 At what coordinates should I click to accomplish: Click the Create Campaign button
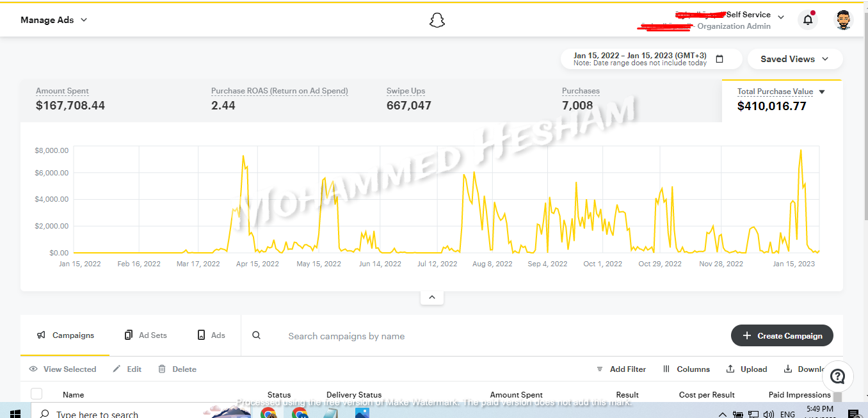pos(782,336)
